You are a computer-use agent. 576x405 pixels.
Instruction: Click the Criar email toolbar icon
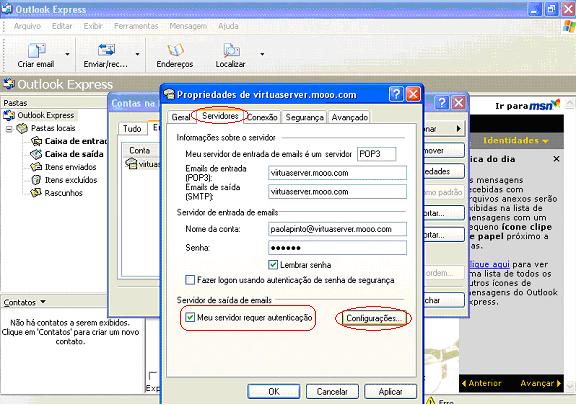tap(36, 50)
